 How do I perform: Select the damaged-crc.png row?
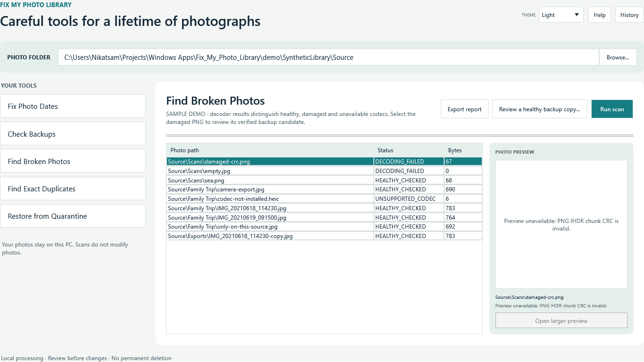(324, 162)
